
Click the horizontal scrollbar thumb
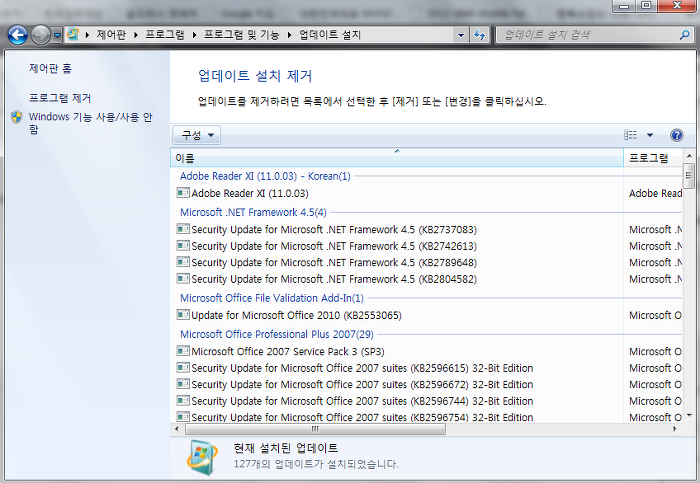pos(315,429)
